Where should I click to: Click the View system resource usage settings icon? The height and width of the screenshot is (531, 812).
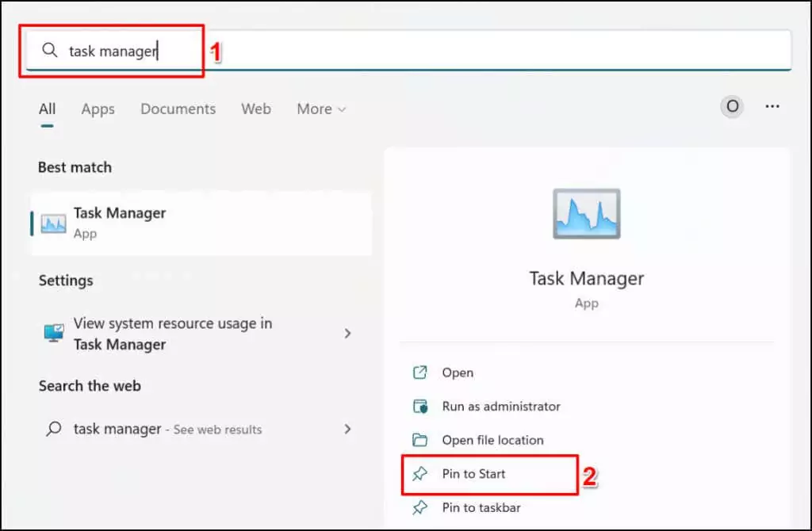(54, 333)
